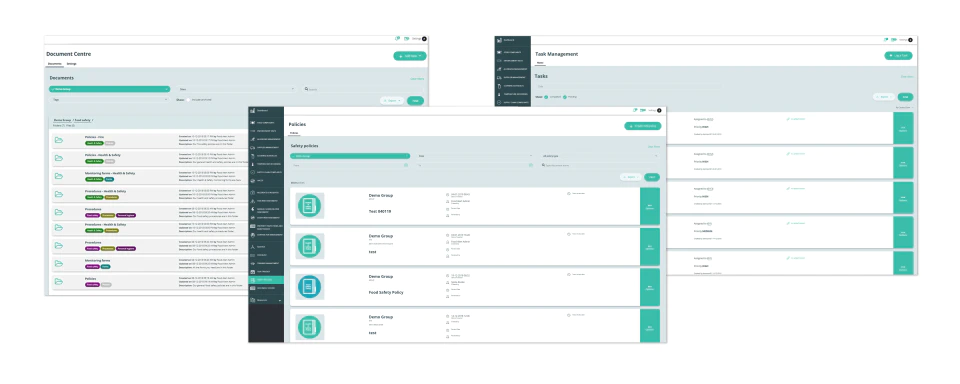Click the Food Safety Policy document thumbnail
This screenshot has height=384, width=960.
(310, 287)
